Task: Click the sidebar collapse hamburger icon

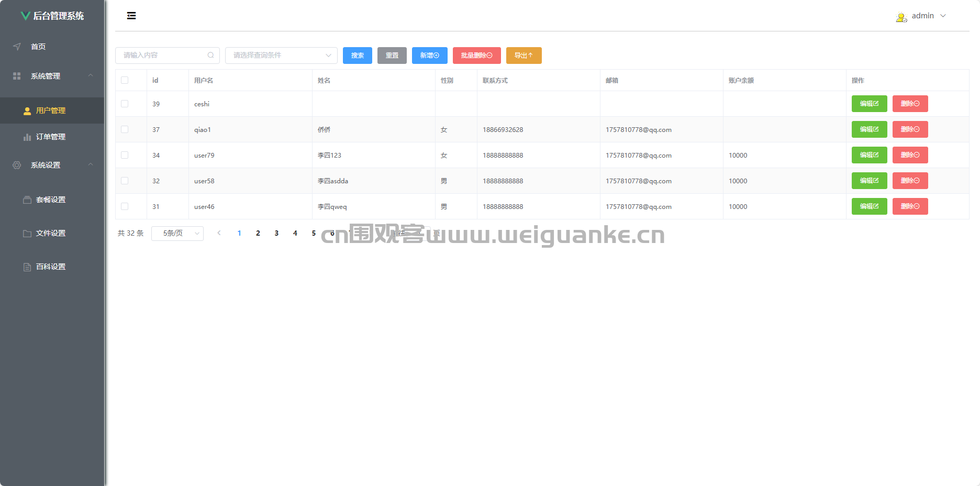Action: 131,16
